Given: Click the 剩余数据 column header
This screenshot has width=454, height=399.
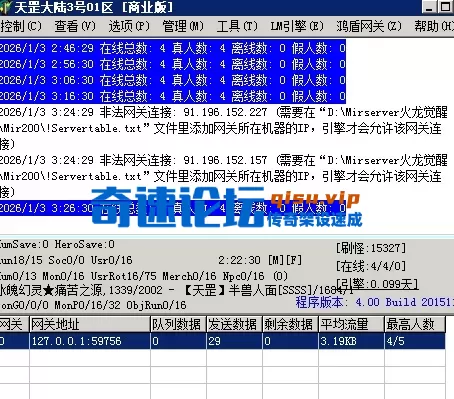Looking at the screenshot, I should click(290, 324).
